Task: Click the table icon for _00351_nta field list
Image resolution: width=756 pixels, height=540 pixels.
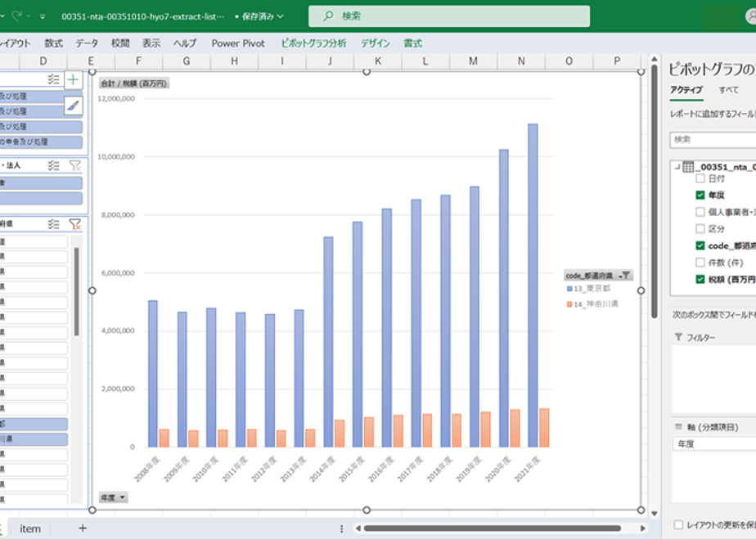Action: coord(688,167)
